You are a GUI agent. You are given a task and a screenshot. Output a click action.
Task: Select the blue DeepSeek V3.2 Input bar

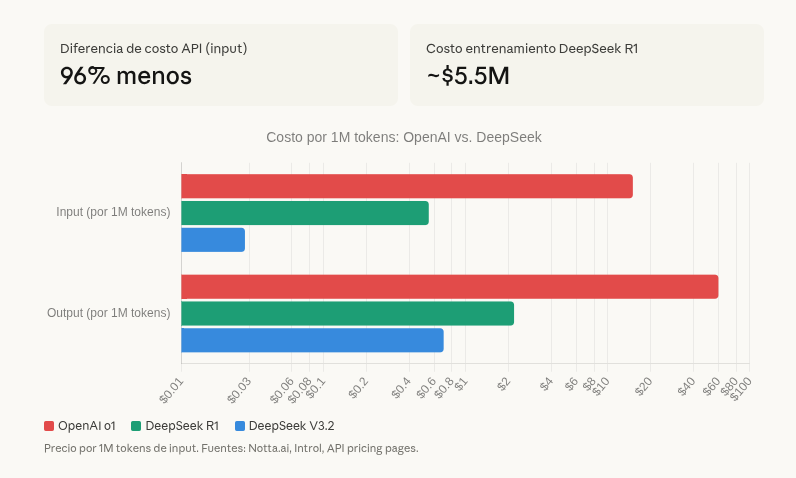coord(213,240)
